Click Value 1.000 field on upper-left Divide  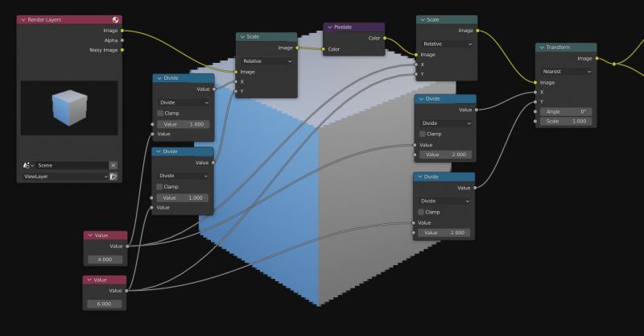click(x=184, y=124)
